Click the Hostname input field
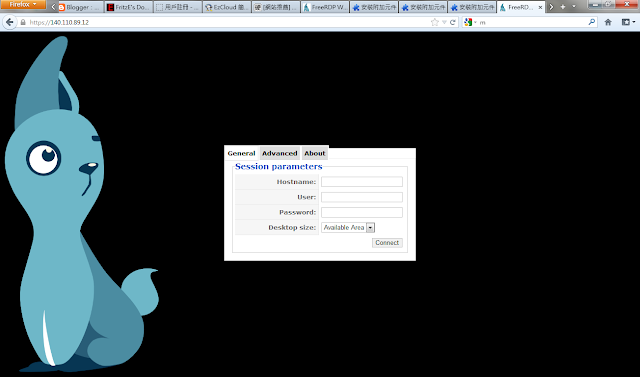The height and width of the screenshot is (377, 640). 362,182
